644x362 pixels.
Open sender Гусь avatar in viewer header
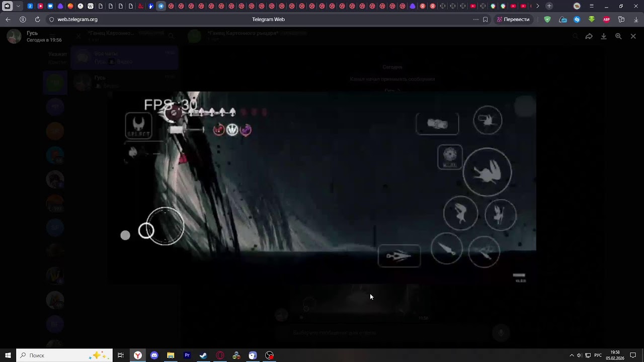coord(14,36)
